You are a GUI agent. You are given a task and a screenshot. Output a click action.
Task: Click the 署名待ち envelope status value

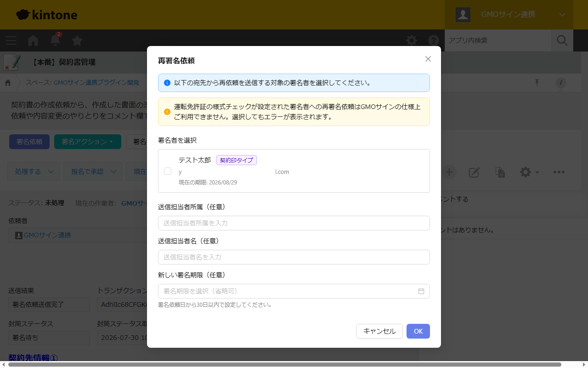tap(49, 338)
